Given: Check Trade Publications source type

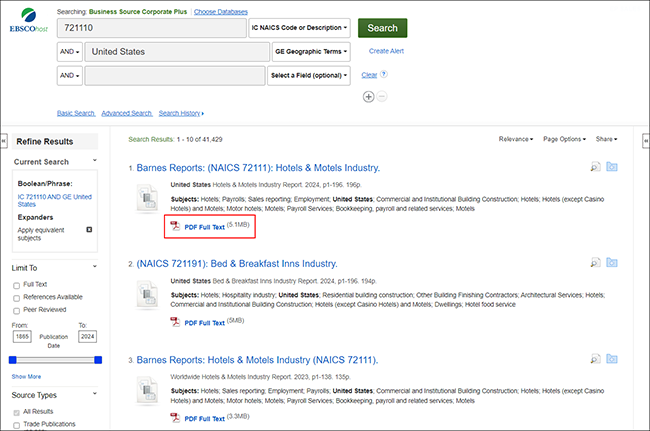Looking at the screenshot, I should coord(17,425).
